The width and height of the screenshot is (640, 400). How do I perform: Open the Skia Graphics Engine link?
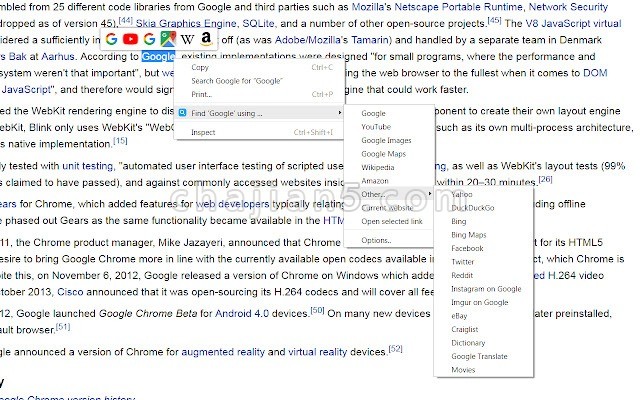coord(186,24)
